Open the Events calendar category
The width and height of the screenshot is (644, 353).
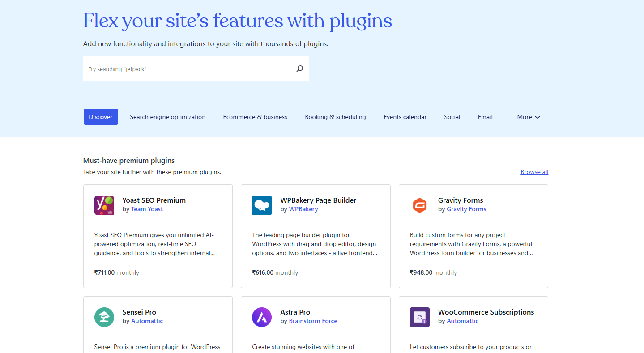(x=405, y=117)
